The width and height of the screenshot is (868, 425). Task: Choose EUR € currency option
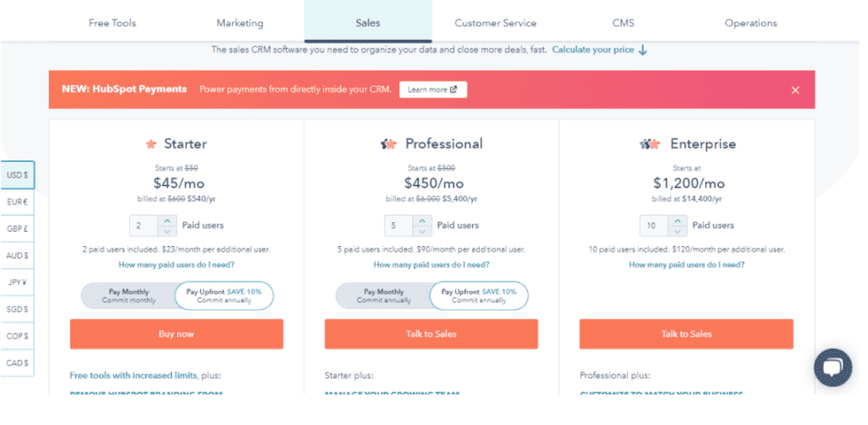coord(17,202)
